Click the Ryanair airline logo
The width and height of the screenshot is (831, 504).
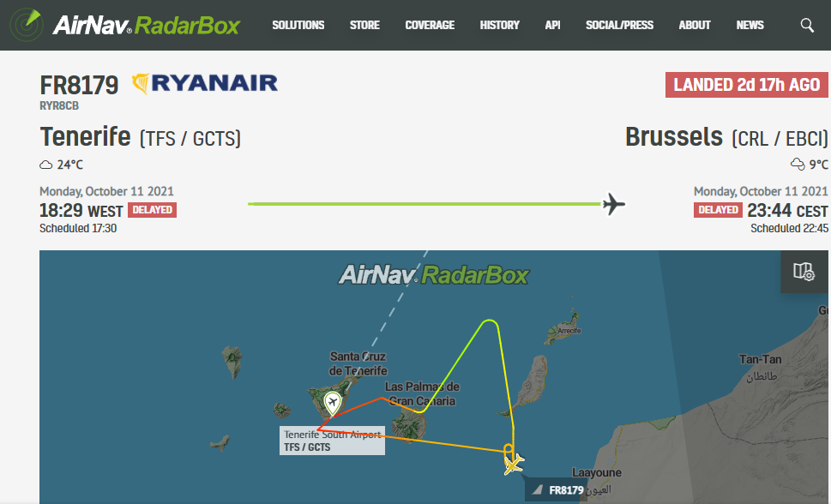click(205, 83)
